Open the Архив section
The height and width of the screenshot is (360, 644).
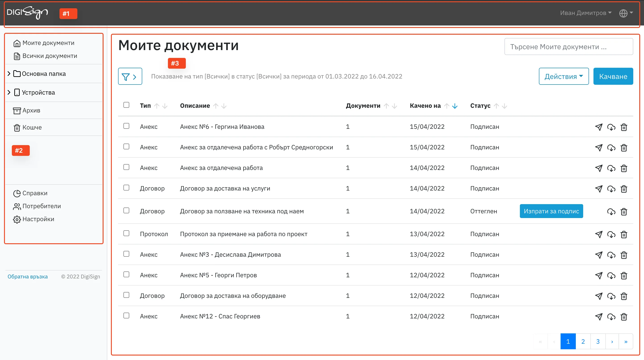[x=27, y=110]
